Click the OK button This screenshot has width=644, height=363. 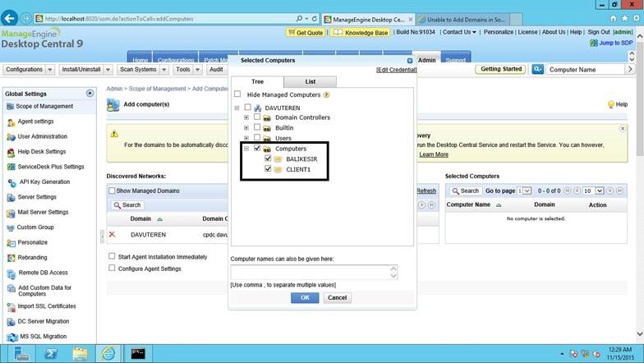pos(305,297)
